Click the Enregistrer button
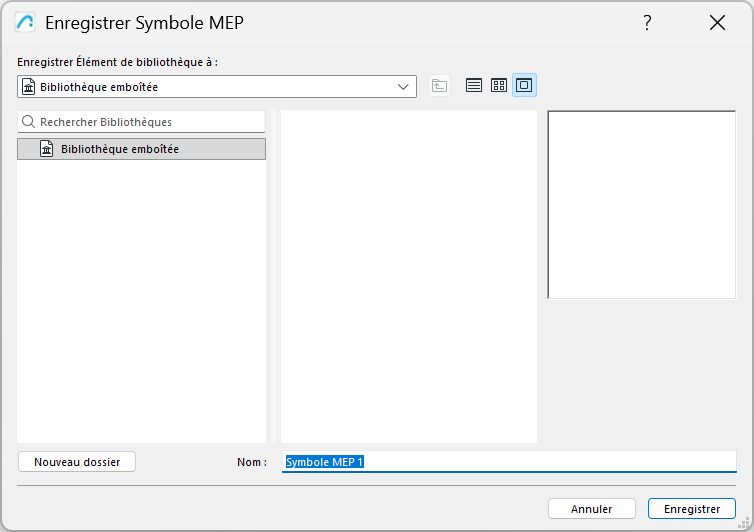This screenshot has width=754, height=532. [692, 509]
